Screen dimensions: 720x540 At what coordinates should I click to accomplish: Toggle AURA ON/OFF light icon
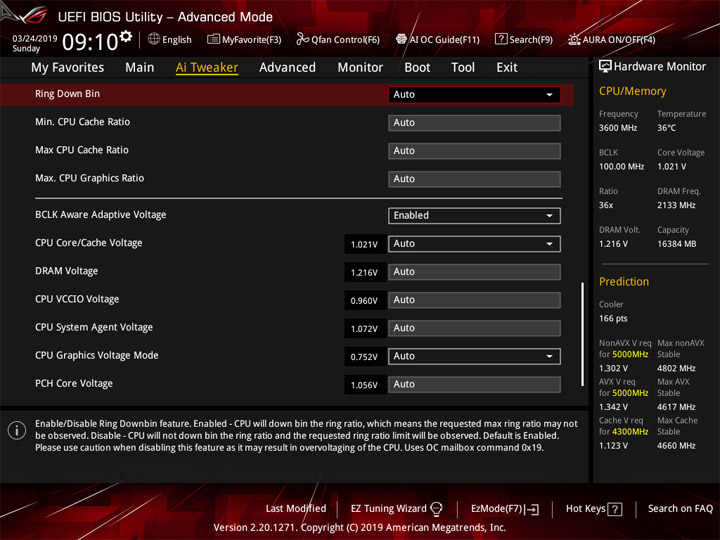[x=574, y=39]
